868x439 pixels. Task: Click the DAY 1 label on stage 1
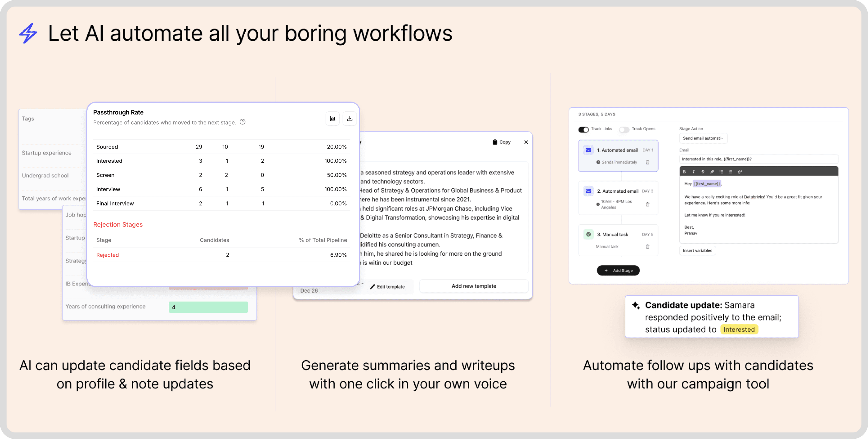(648, 150)
